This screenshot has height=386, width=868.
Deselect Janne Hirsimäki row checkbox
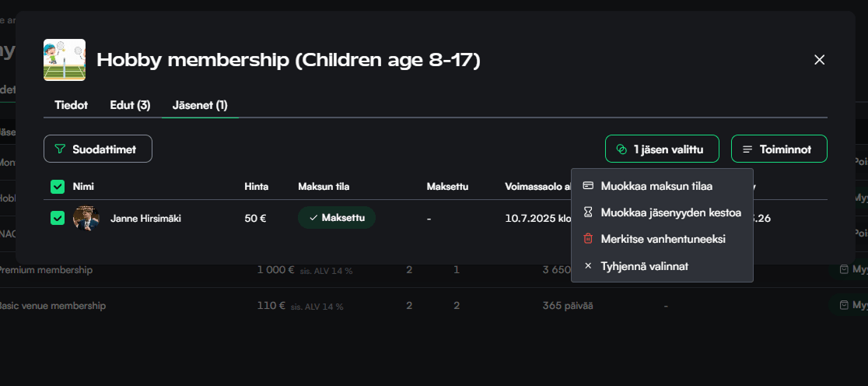click(x=58, y=218)
